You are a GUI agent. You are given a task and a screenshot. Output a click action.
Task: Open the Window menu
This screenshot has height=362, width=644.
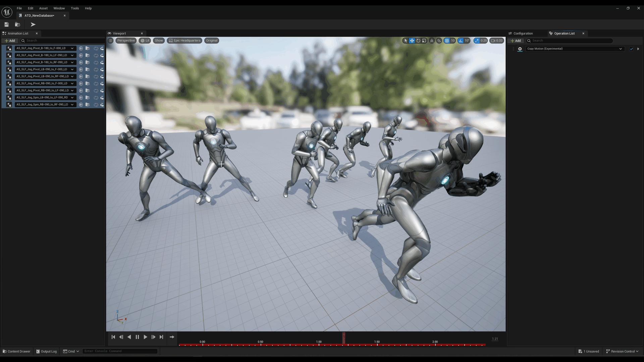coord(59,8)
